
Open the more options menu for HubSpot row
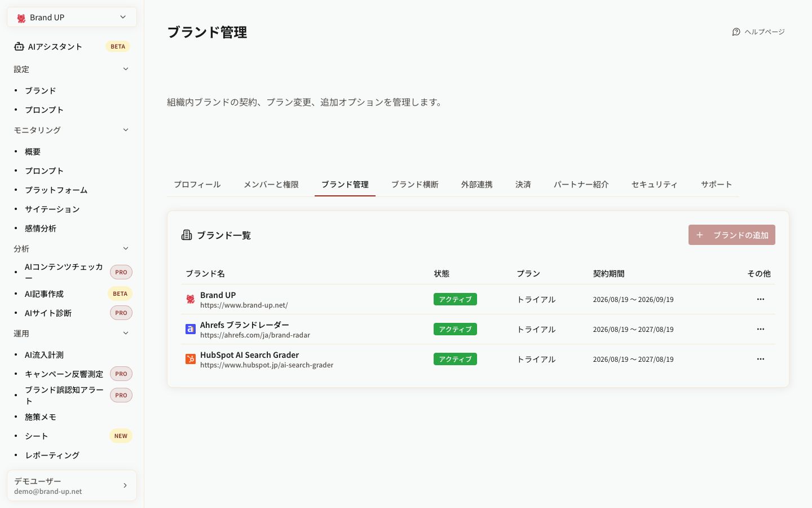761,359
